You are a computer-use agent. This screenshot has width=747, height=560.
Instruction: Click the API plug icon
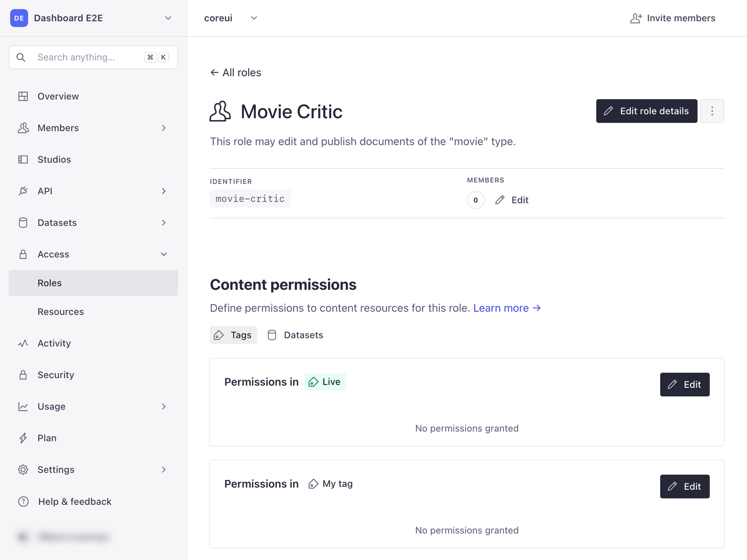tap(23, 191)
